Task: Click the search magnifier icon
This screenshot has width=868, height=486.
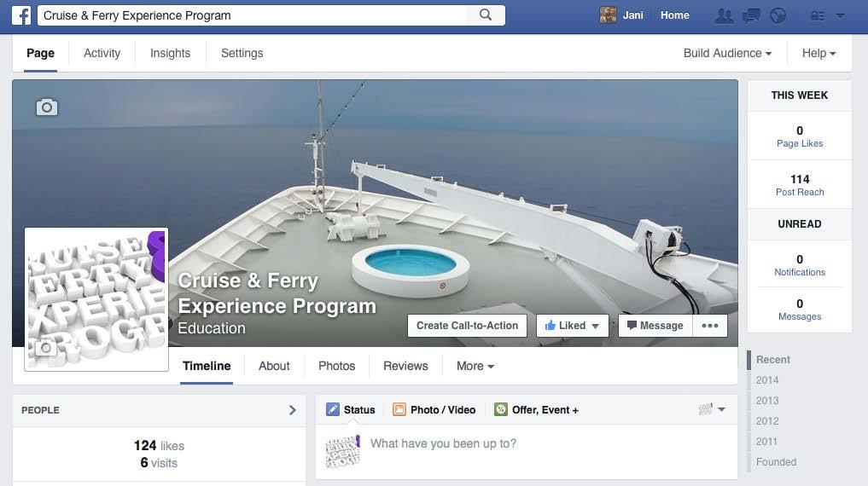Action: click(x=486, y=15)
